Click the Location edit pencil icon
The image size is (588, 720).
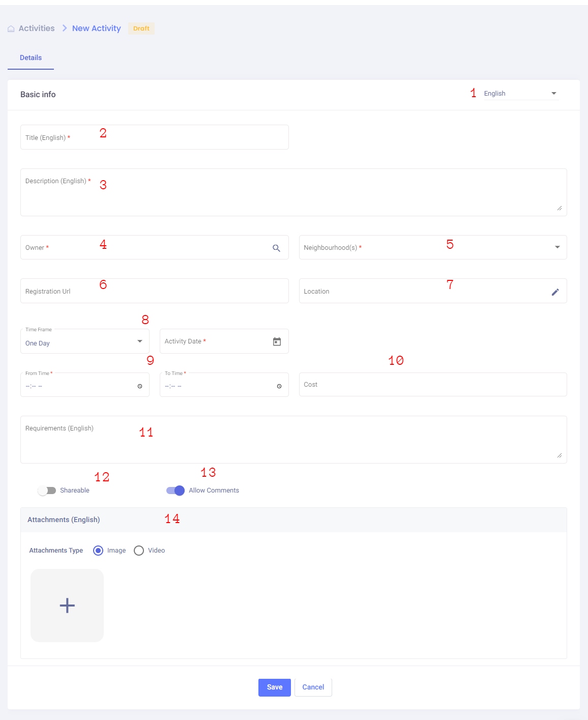pos(555,292)
